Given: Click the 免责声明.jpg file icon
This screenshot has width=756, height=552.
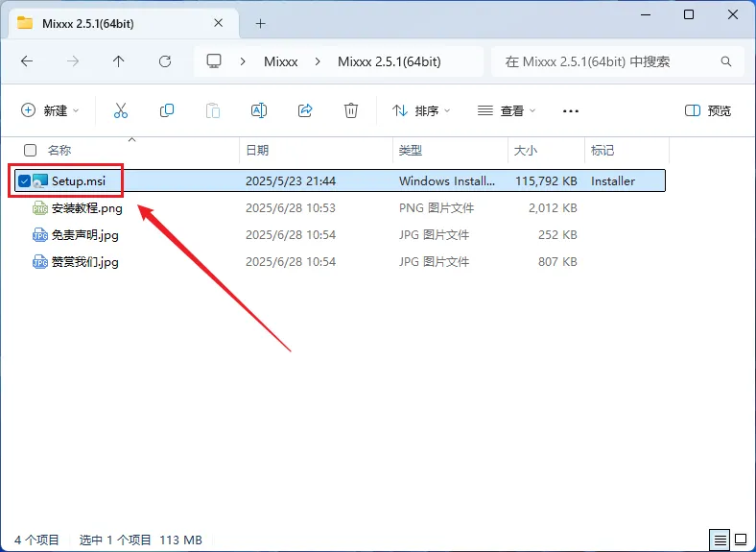Looking at the screenshot, I should 40,235.
